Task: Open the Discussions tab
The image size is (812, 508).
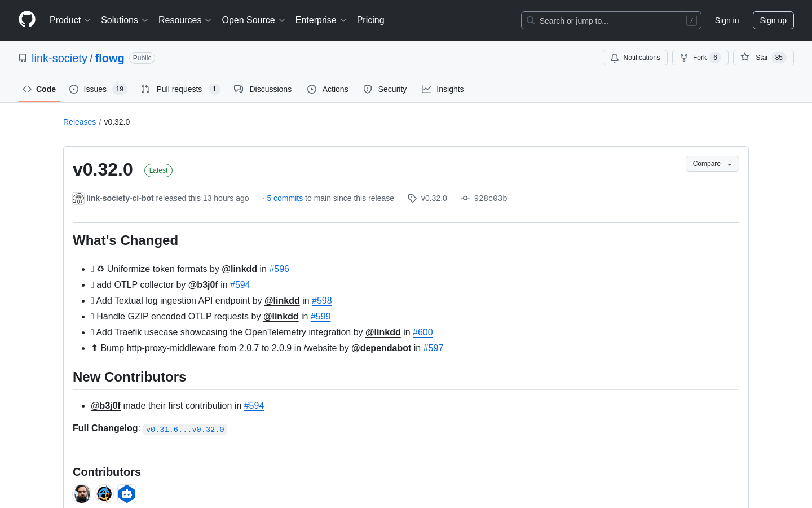Action: pyautogui.click(x=263, y=89)
